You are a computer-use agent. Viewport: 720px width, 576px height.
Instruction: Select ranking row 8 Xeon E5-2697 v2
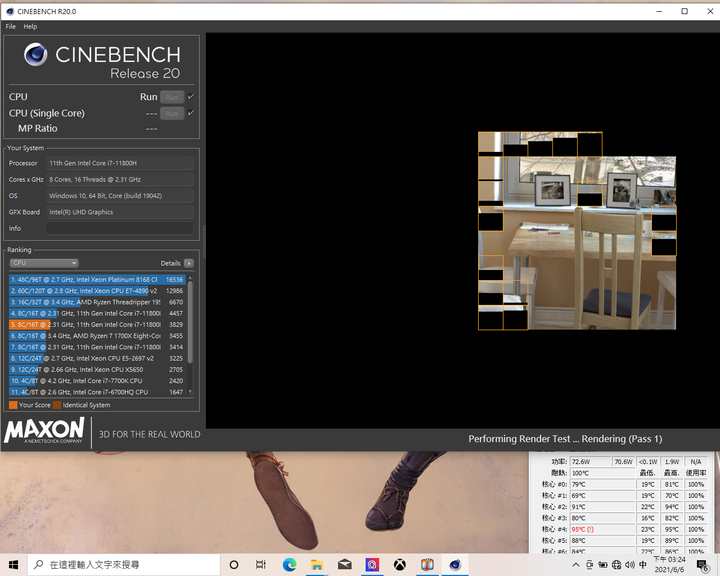(x=97, y=358)
